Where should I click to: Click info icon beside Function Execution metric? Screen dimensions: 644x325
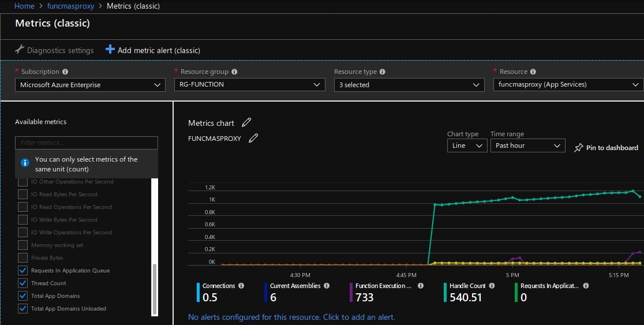click(x=421, y=286)
